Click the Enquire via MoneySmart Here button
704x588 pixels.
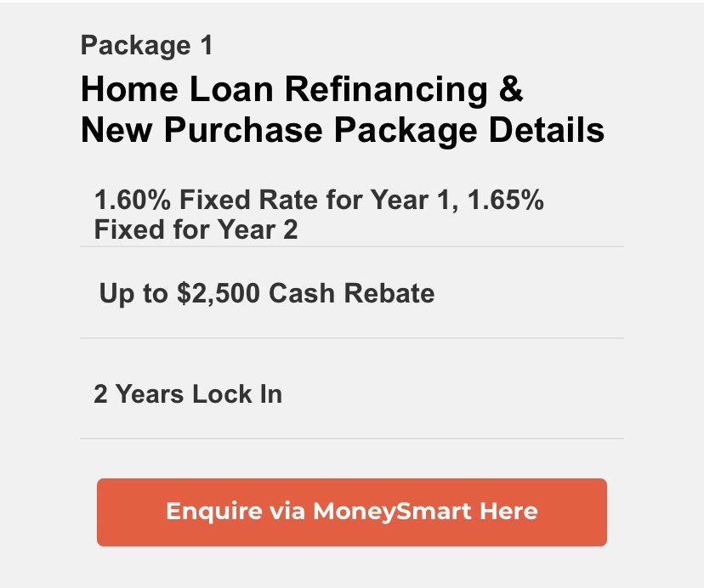pyautogui.click(x=351, y=512)
